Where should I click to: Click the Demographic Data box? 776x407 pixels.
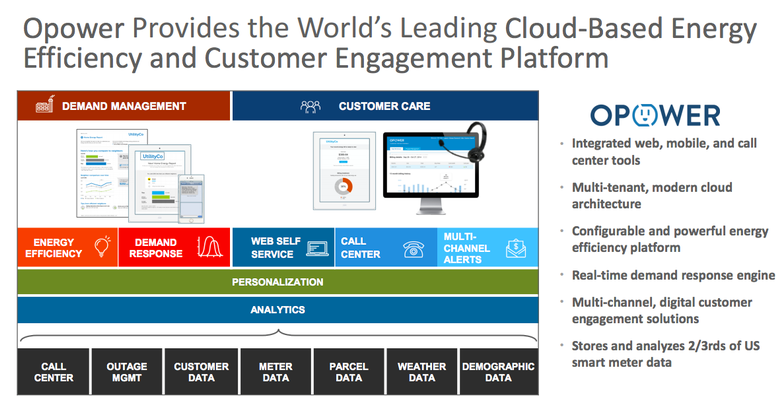499,372
